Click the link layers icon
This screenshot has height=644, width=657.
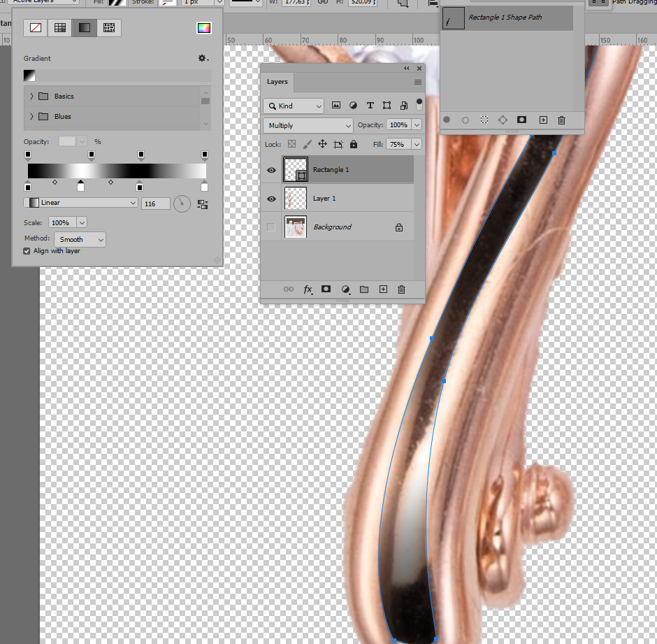tap(288, 289)
